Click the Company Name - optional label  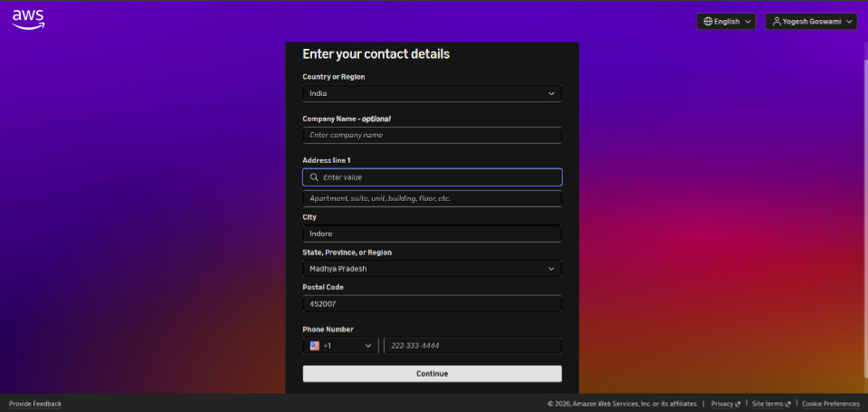[x=347, y=119]
